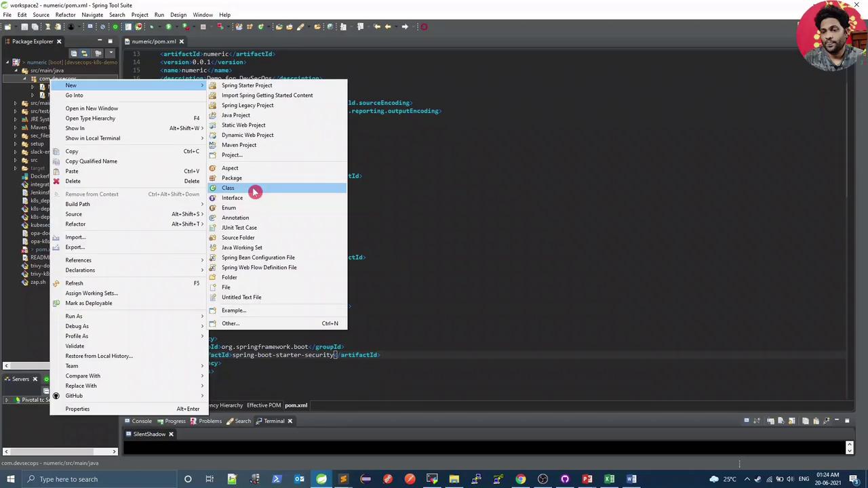
Task: Expand the New submenu arrow
Action: 201,85
